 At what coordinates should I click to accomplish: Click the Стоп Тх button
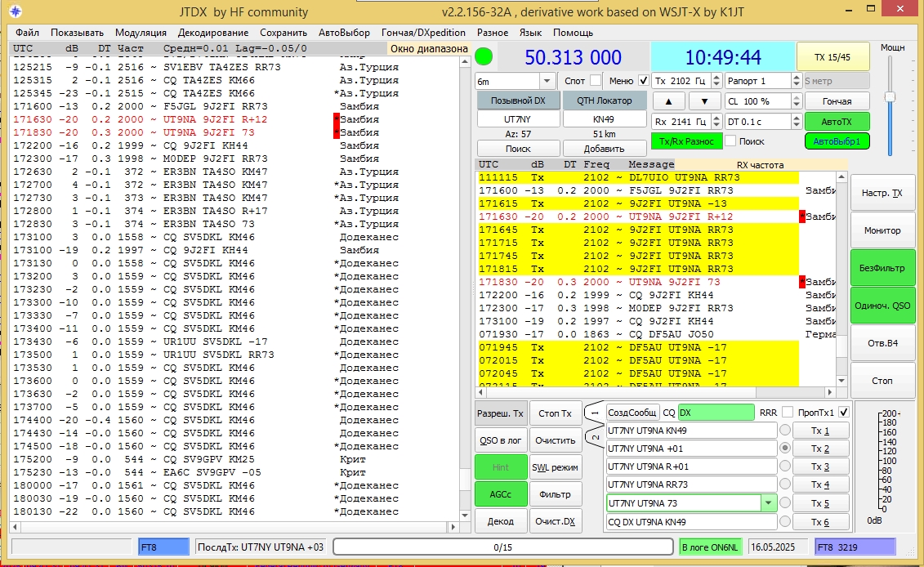pos(555,413)
